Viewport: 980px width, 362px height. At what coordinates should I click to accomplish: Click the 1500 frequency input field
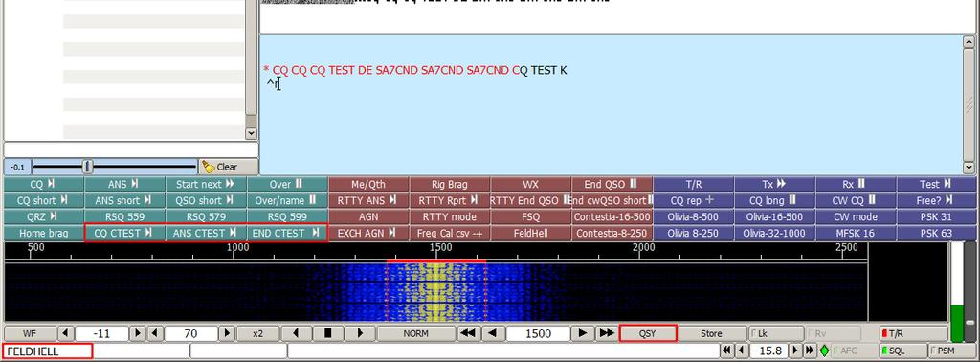coord(538,334)
